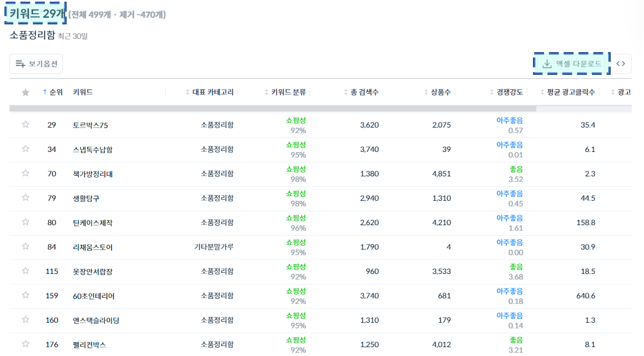This screenshot has height=356, width=644.
Task: Click the code embed angle-brackets icon
Action: pyautogui.click(x=621, y=64)
